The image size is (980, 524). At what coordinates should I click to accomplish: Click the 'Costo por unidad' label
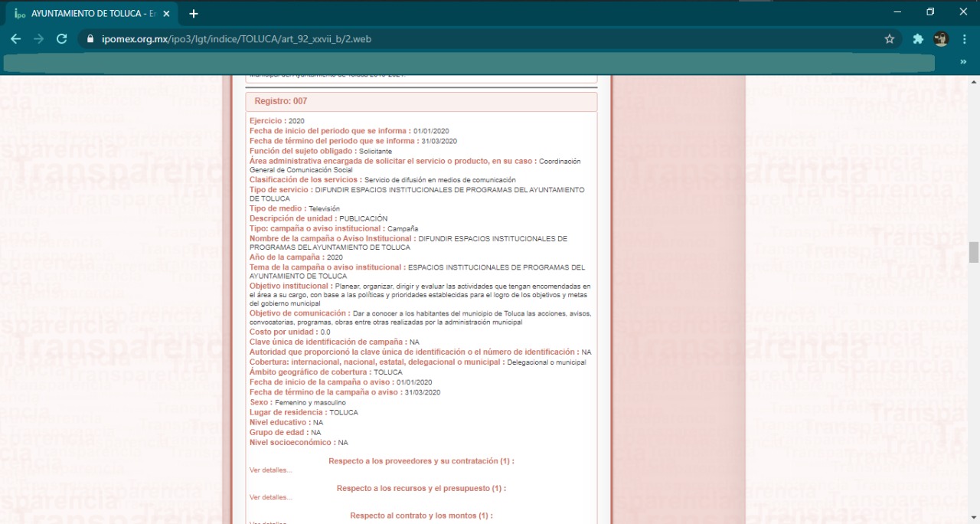283,332
